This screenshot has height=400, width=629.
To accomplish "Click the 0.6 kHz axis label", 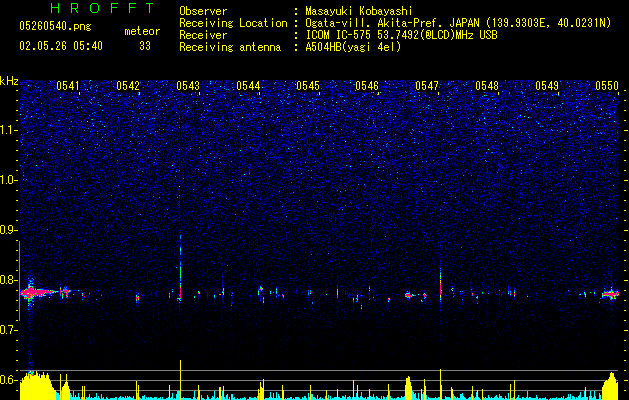I will click(x=9, y=380).
